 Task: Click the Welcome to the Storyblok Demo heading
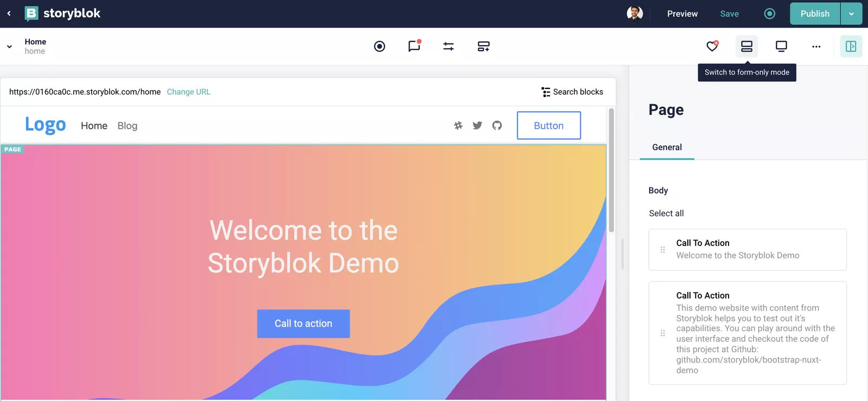303,247
